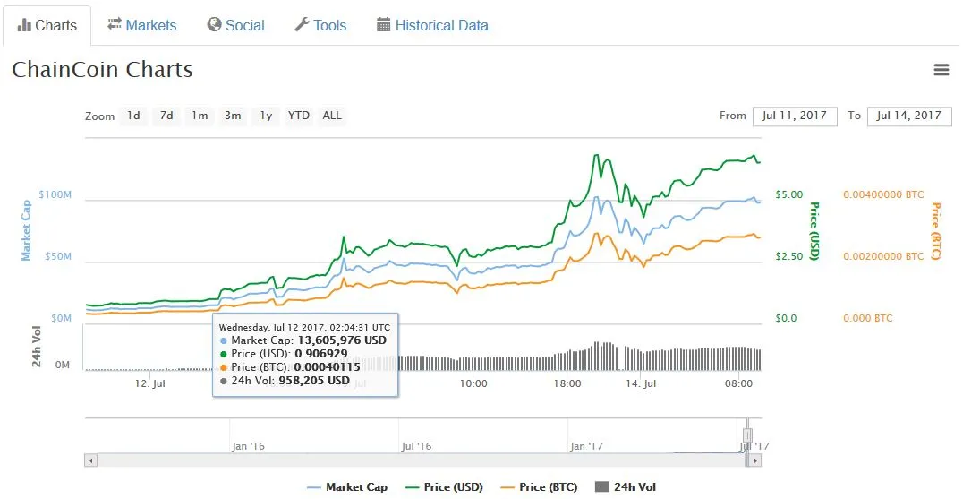Click the 12. Jul axis label

coord(150,383)
